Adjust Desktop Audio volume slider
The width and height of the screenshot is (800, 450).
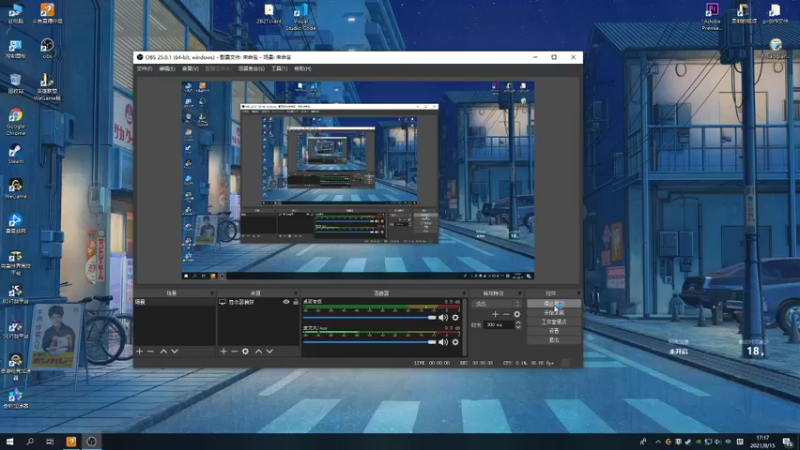pyautogui.click(x=369, y=317)
